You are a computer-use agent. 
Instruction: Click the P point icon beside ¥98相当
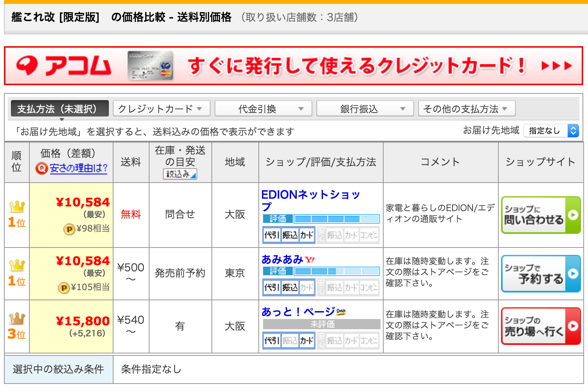click(x=69, y=229)
